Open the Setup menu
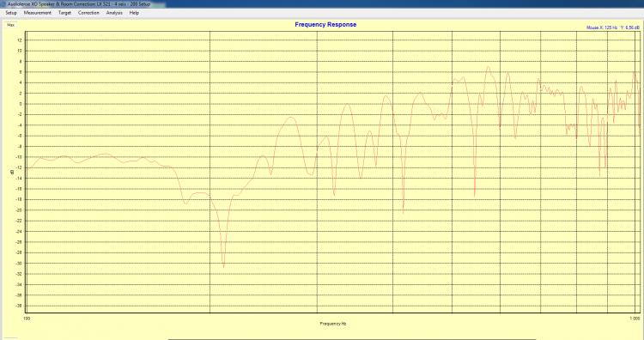This screenshot has height=340, width=644. click(11, 13)
